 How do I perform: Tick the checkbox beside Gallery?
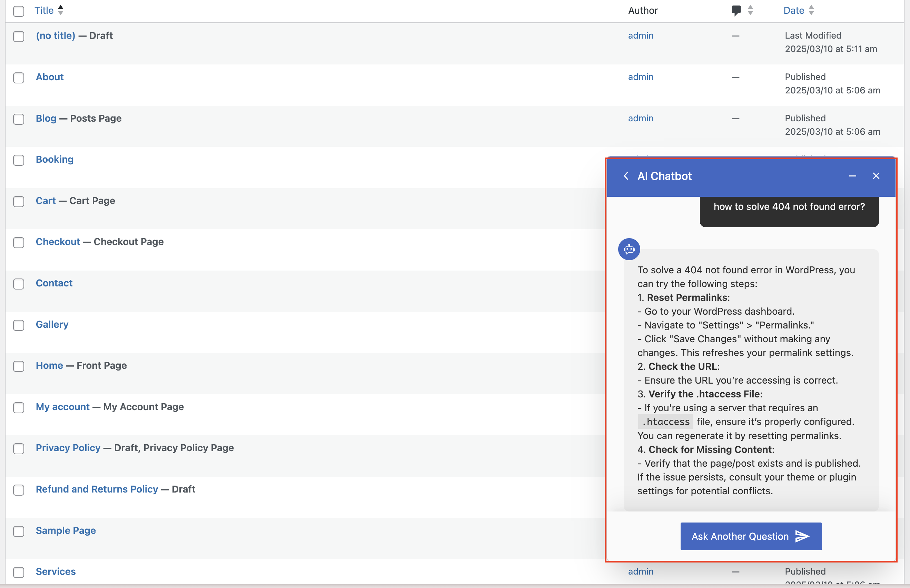(18, 325)
